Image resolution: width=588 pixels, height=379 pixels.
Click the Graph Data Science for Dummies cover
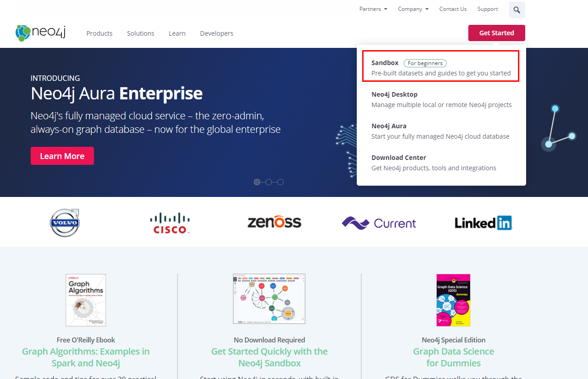pyautogui.click(x=453, y=300)
